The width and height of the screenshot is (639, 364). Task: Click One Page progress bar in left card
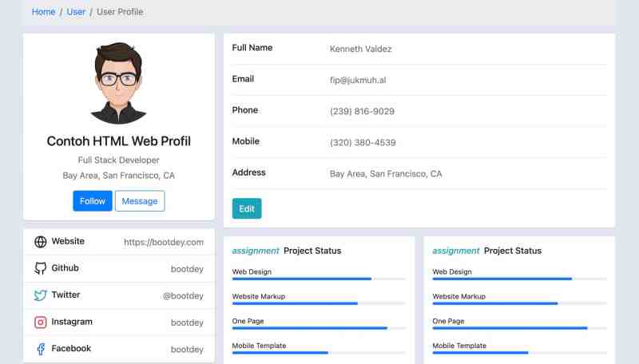pyautogui.click(x=319, y=328)
